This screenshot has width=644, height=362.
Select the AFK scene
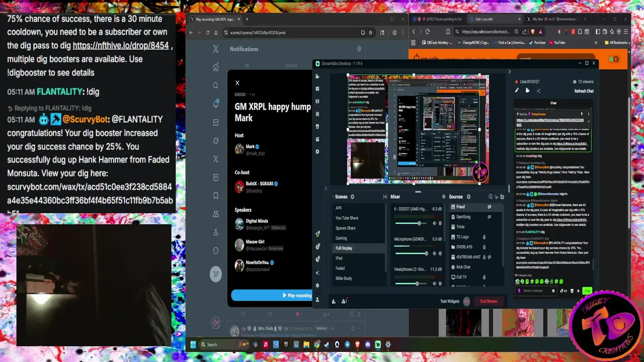[x=359, y=208]
